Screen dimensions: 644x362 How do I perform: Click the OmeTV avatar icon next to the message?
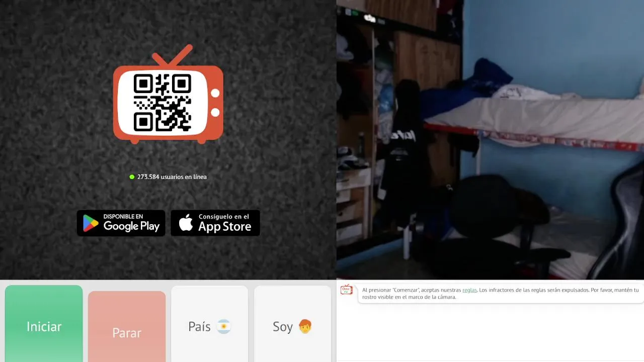click(x=347, y=290)
